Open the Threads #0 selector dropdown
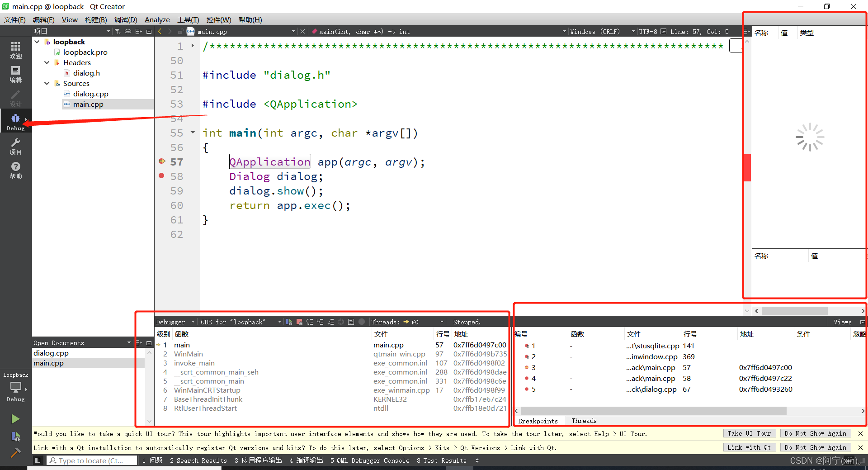Screen dimensions: 868x470 (x=407, y=322)
